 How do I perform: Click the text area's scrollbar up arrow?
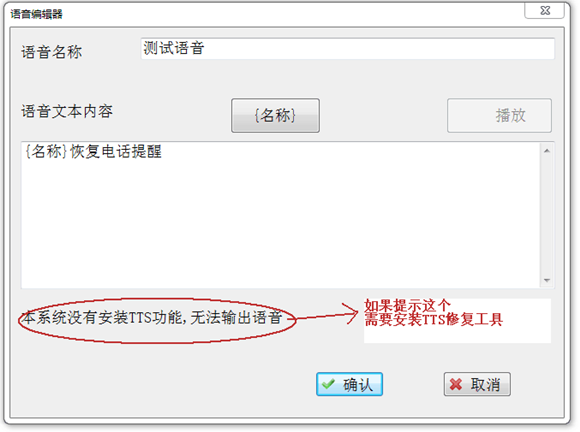[547, 151]
